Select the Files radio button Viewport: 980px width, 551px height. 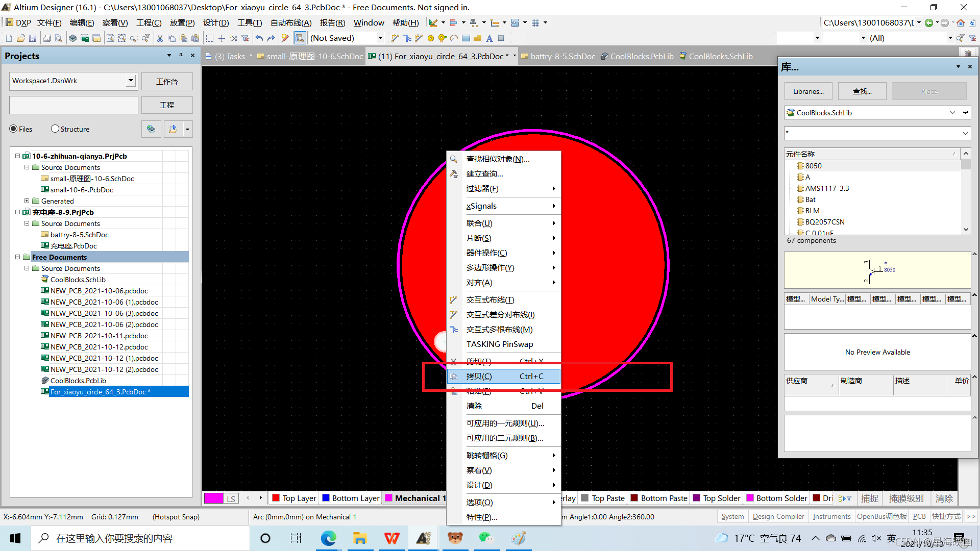(x=14, y=129)
